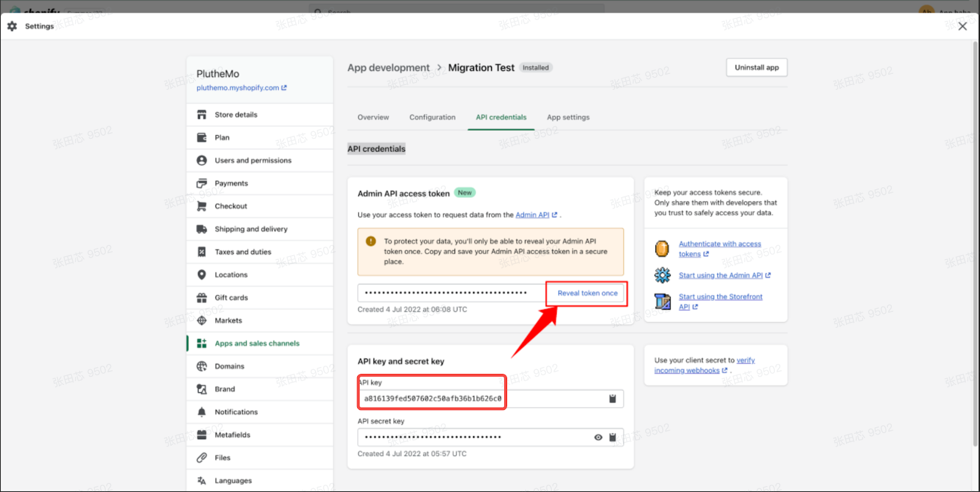Image resolution: width=980 pixels, height=492 pixels.
Task: Open the Admin API documentation link
Action: click(x=537, y=215)
